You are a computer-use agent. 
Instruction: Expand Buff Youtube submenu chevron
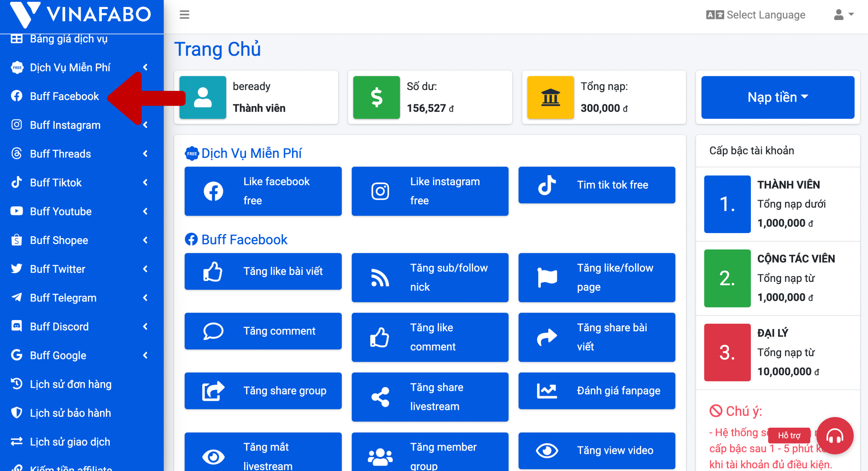pos(145,211)
